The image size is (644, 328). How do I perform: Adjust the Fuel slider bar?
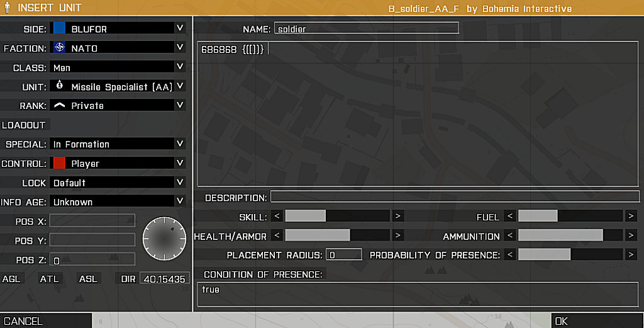(570, 216)
